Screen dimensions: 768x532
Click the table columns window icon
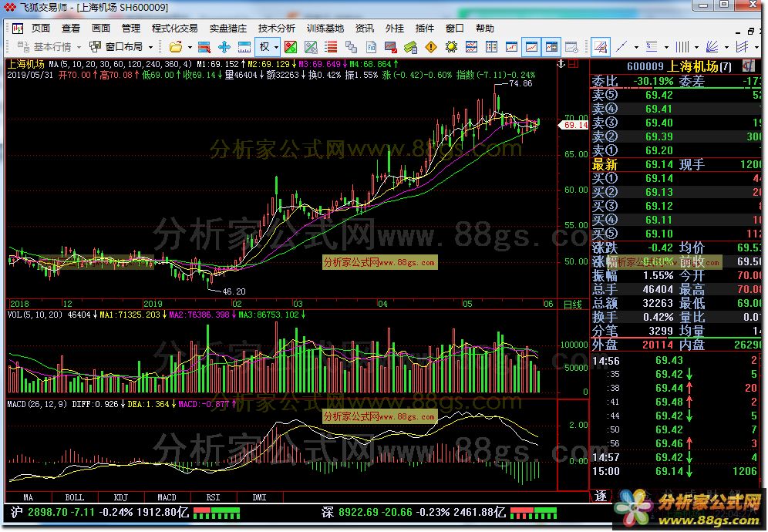click(491, 47)
